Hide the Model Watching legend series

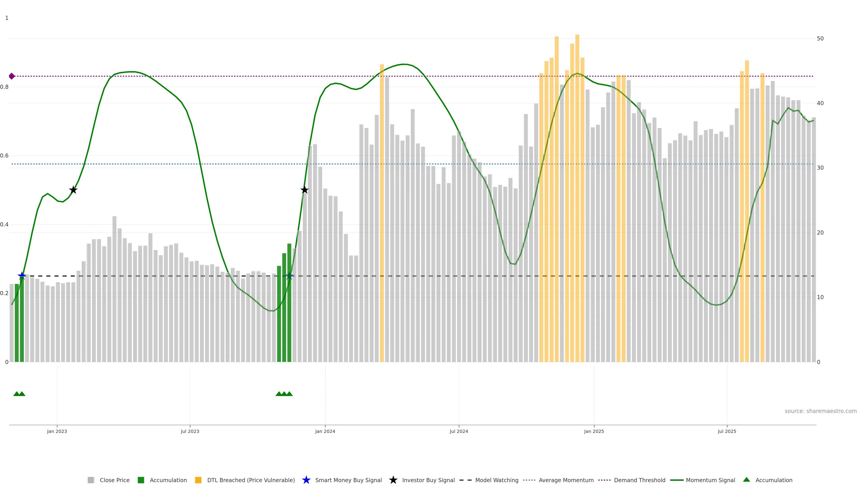496,480
